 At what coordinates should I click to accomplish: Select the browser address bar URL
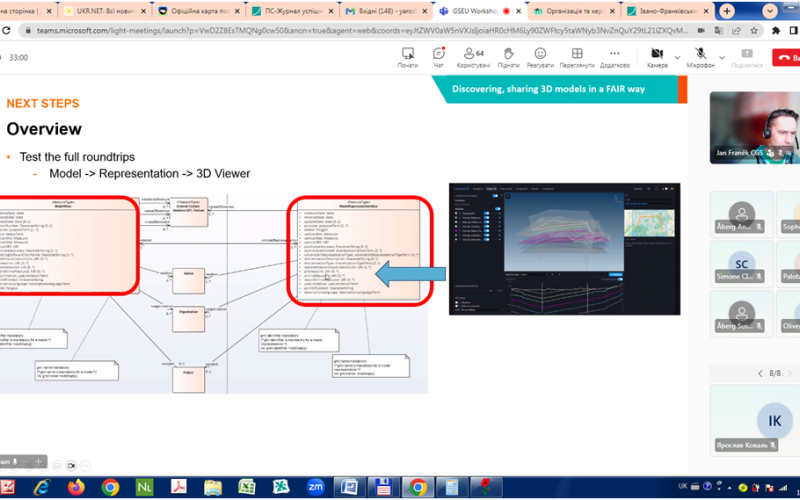click(x=362, y=31)
